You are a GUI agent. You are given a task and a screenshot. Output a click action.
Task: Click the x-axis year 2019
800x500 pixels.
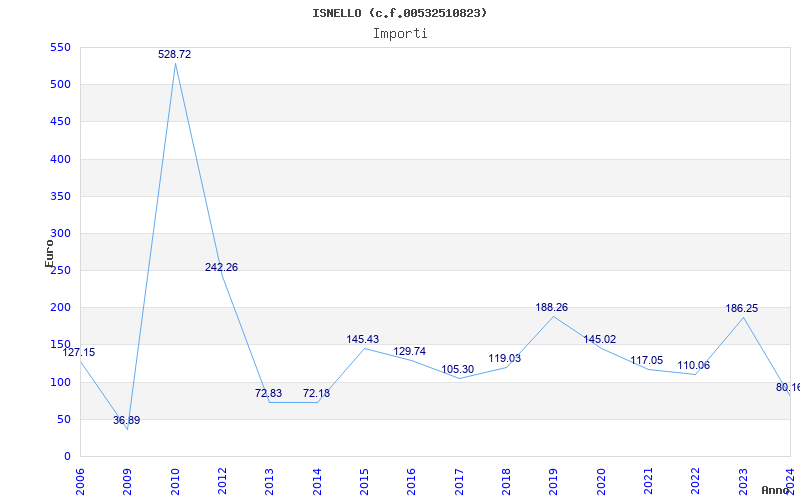click(x=554, y=482)
